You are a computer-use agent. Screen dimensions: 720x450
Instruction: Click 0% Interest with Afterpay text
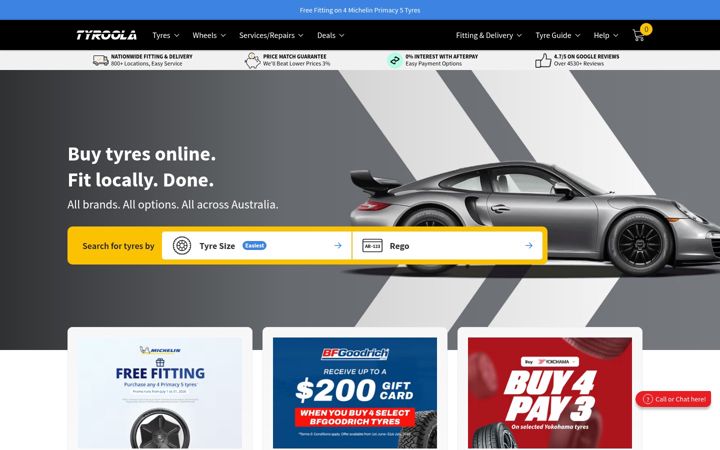point(441,56)
